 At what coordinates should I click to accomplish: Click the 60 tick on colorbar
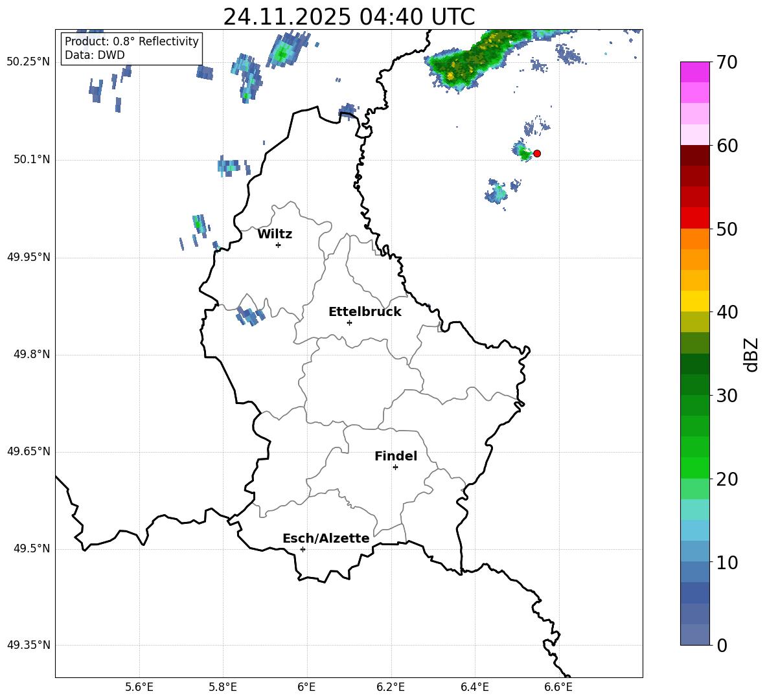point(727,146)
